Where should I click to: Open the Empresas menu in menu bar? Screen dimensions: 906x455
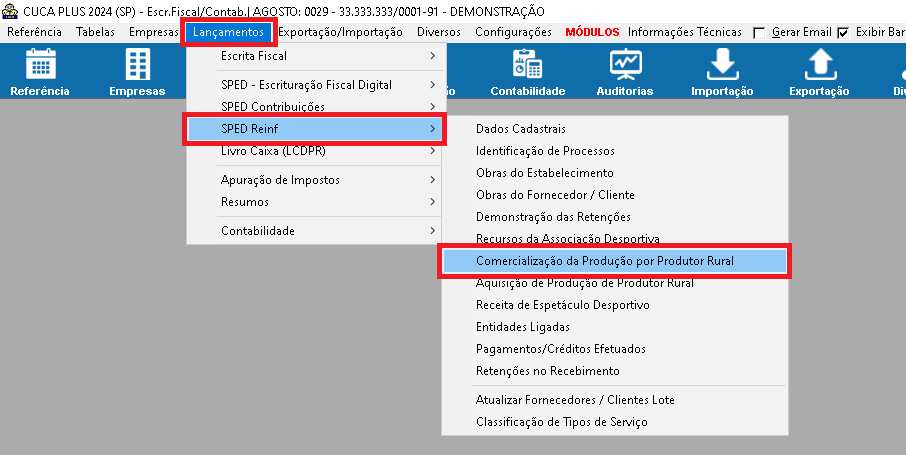[154, 32]
